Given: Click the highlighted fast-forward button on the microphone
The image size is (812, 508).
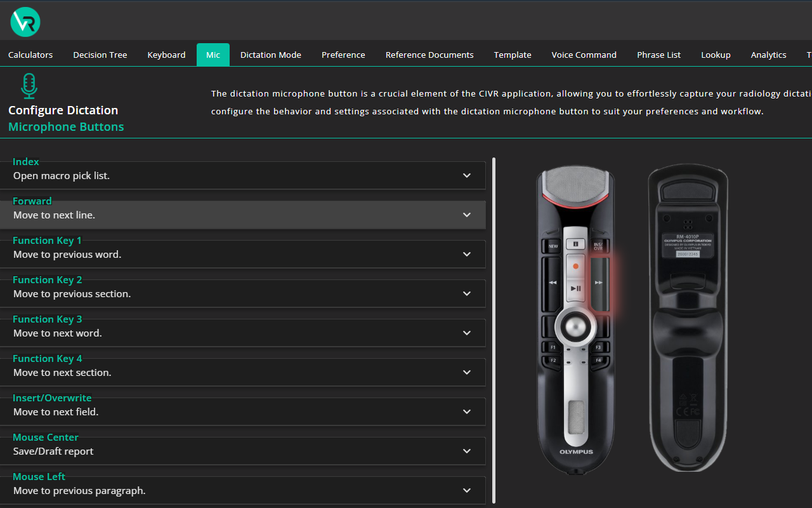Looking at the screenshot, I should (x=599, y=282).
